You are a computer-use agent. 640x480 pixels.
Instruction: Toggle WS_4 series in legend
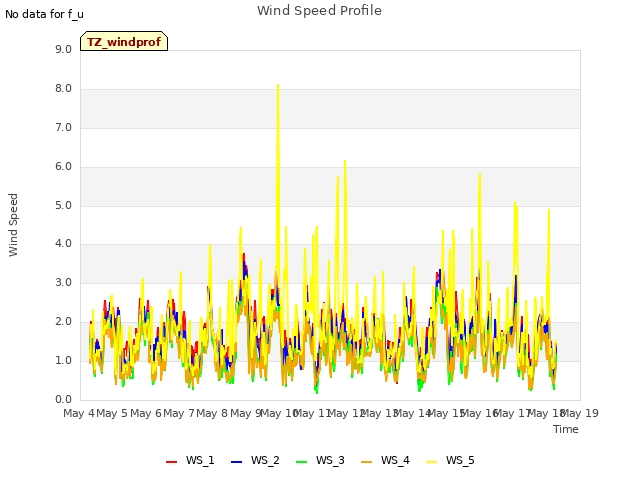[x=385, y=460]
